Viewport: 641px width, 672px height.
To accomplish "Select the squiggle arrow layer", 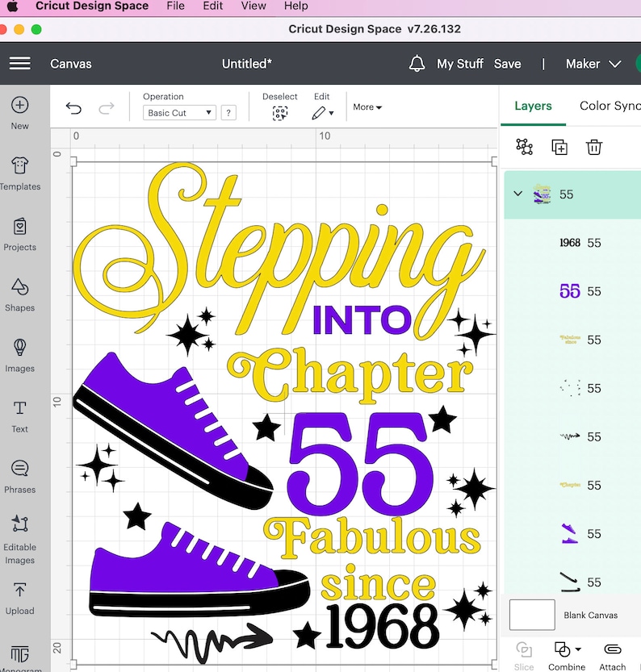I will [573, 436].
